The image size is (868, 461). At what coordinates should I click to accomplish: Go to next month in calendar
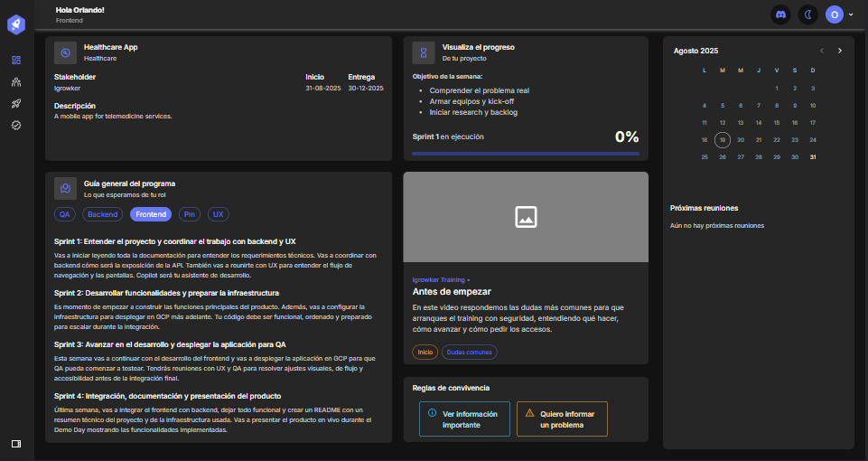840,51
